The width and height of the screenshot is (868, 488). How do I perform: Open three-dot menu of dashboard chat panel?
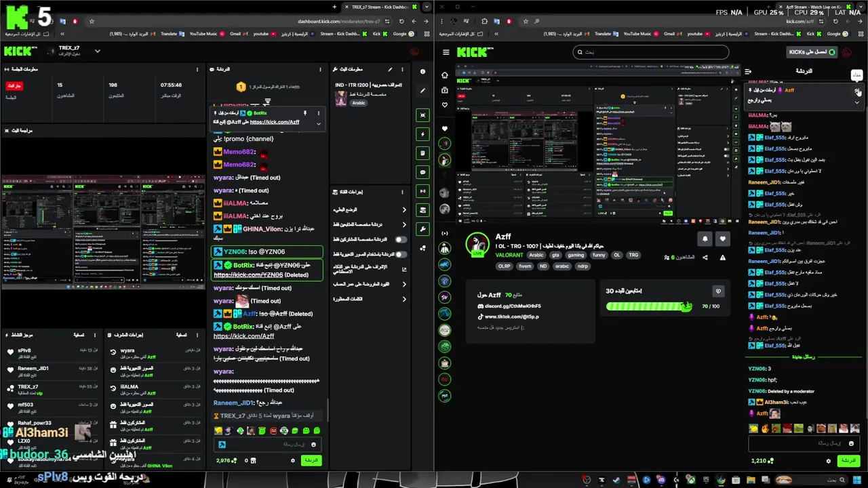320,69
